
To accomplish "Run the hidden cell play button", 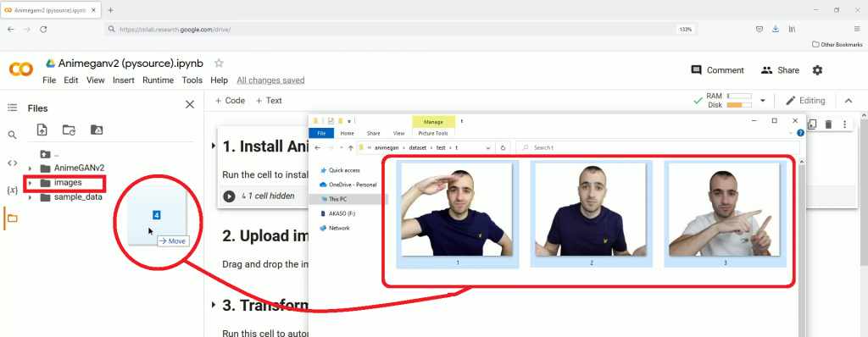I will [229, 196].
